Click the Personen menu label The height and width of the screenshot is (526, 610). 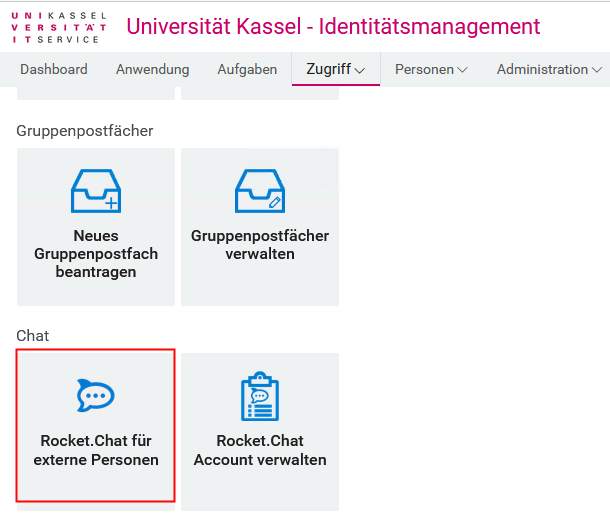(424, 69)
